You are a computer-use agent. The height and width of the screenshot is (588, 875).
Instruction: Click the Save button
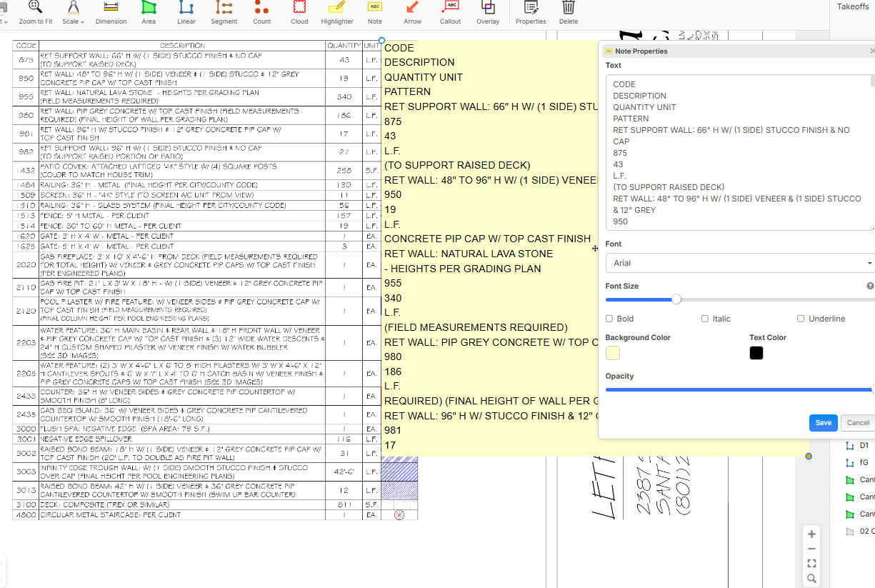click(x=823, y=422)
